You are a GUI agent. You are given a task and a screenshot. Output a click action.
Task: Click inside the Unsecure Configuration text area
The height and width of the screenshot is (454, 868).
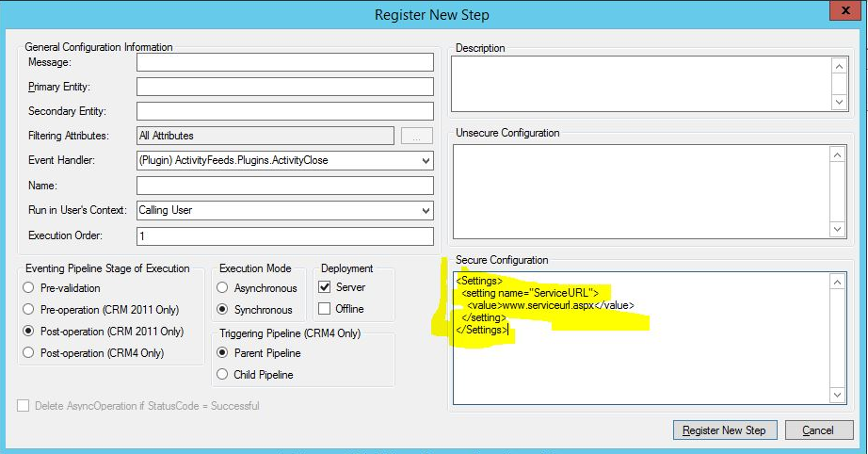pyautogui.click(x=641, y=191)
